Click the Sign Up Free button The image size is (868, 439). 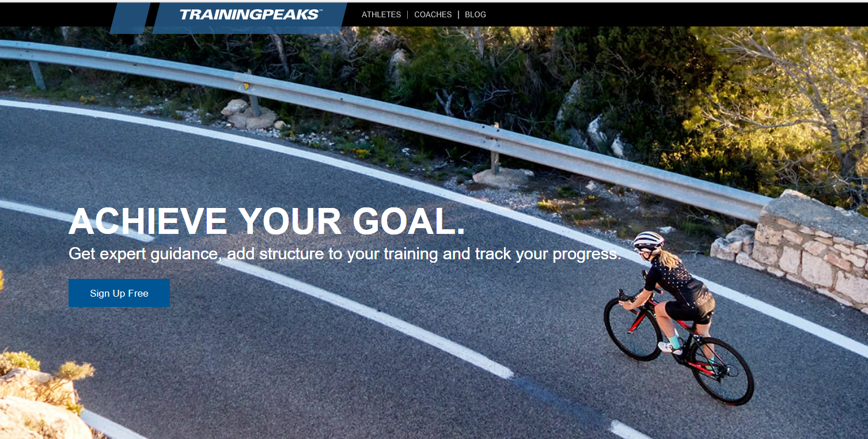pos(119,293)
